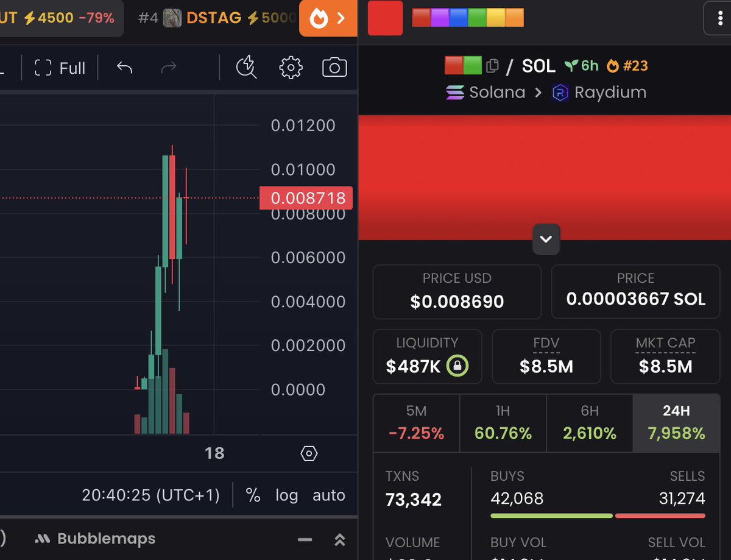This screenshot has height=560, width=731.
Task: Toggle logarithmic price scale with log
Action: 286,495
